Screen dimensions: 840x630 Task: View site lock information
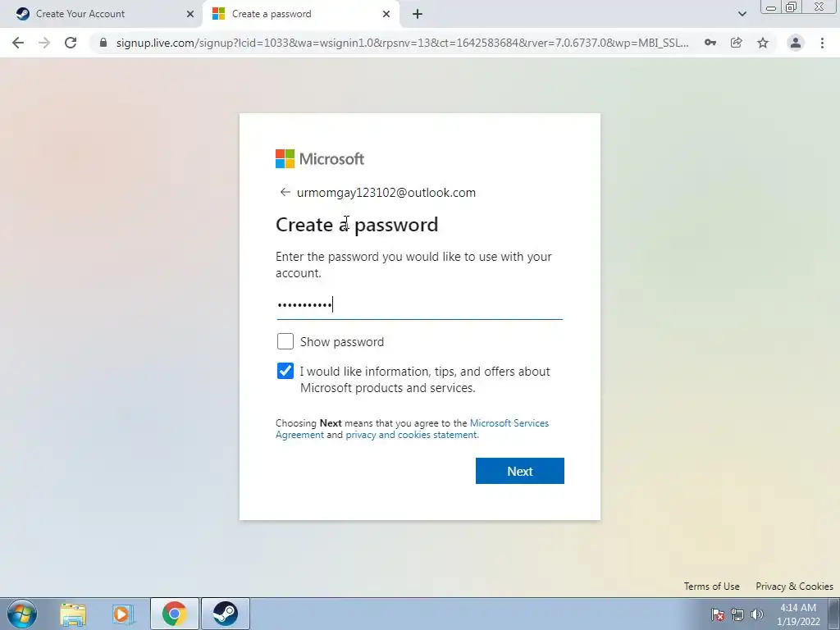tap(103, 43)
